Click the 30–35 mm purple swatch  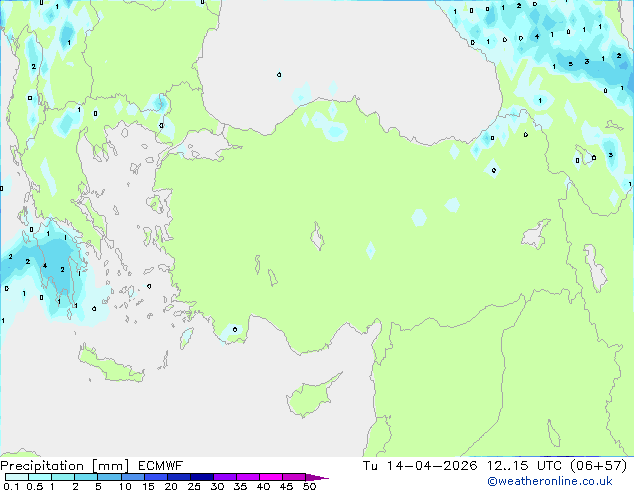(x=224, y=477)
